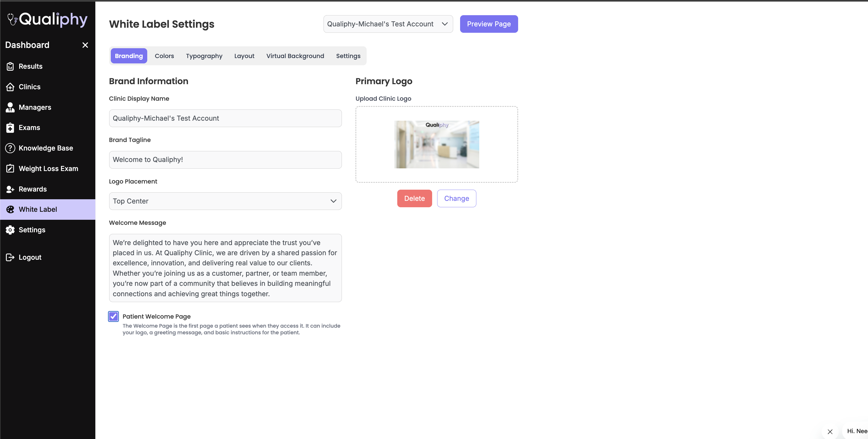Click the Clinic Display Name field
868x439 pixels.
(226, 118)
